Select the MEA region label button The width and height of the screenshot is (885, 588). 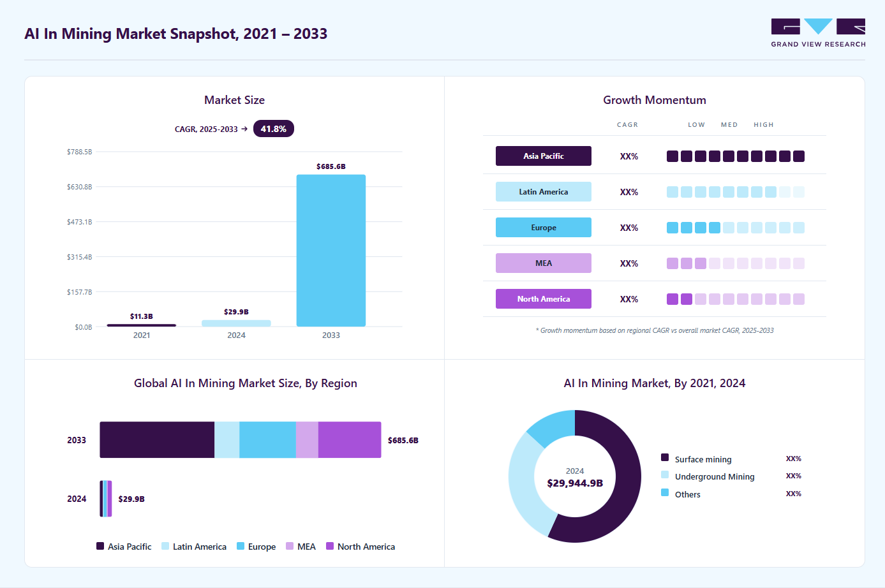(x=544, y=263)
